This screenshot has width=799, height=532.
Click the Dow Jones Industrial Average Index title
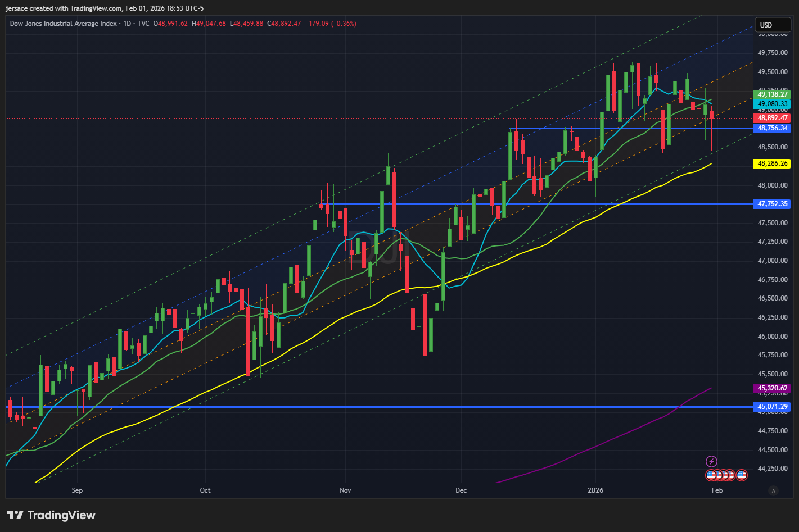[x=64, y=24]
